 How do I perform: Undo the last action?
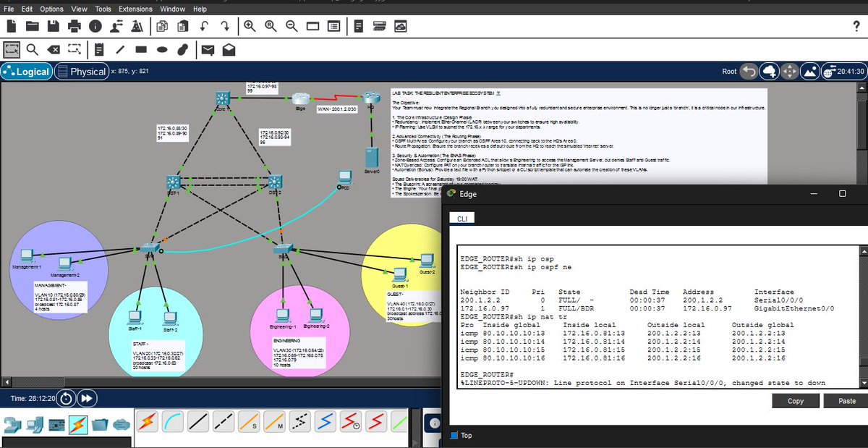coord(204,26)
